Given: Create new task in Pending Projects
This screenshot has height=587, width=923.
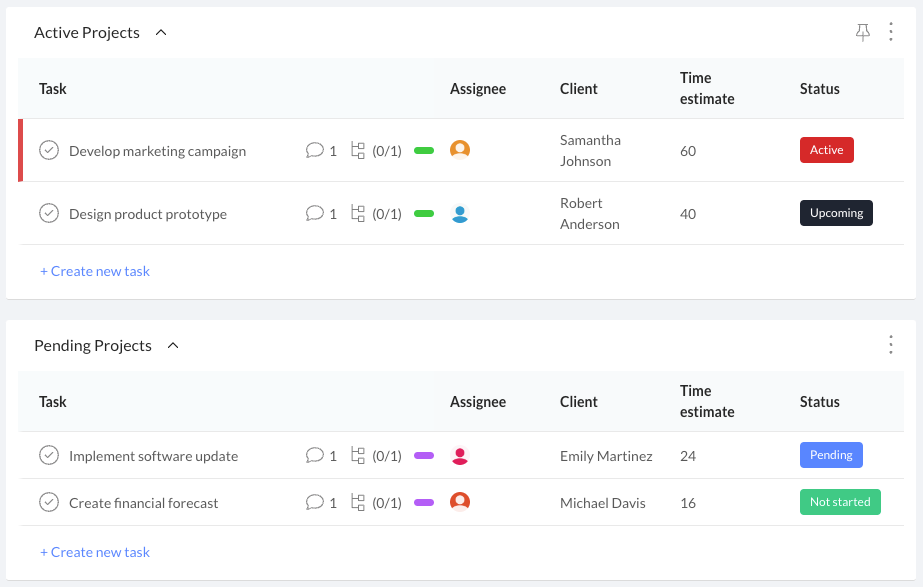Looking at the screenshot, I should [x=95, y=552].
